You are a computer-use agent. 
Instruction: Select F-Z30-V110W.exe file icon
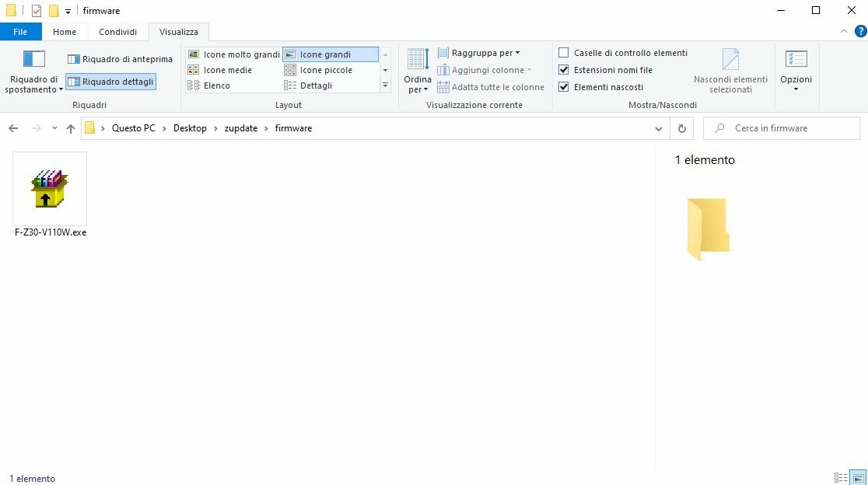tap(50, 189)
